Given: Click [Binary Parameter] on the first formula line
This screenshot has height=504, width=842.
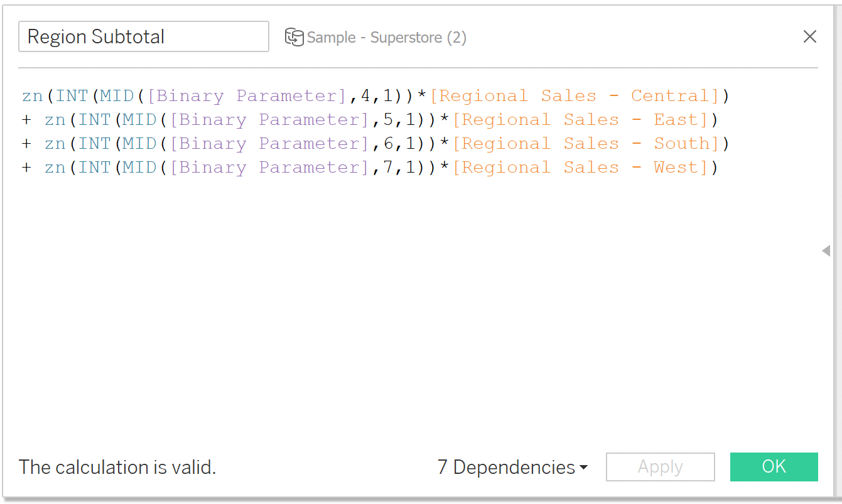Looking at the screenshot, I should [246, 96].
